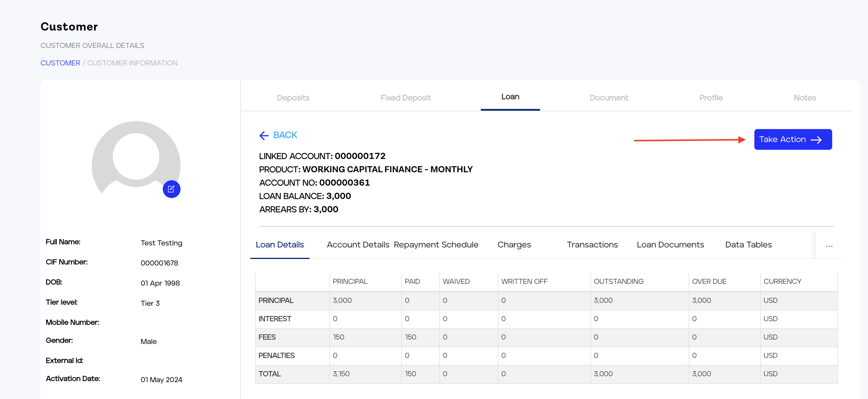
Task: Open the Account Details sub-tab
Action: pyautogui.click(x=358, y=245)
